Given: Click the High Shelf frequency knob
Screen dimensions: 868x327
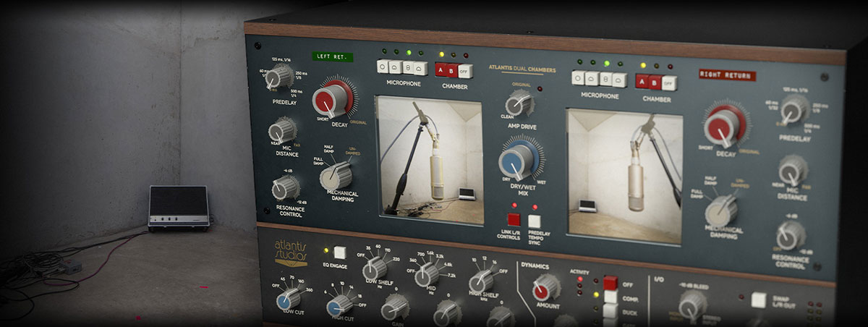Looking at the screenshot, I should point(481,283).
